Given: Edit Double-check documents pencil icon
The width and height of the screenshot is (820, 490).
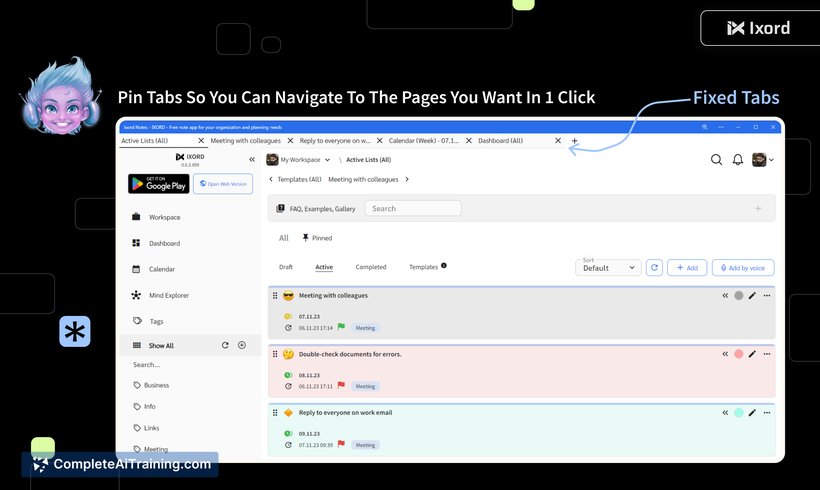Looking at the screenshot, I should (x=753, y=354).
